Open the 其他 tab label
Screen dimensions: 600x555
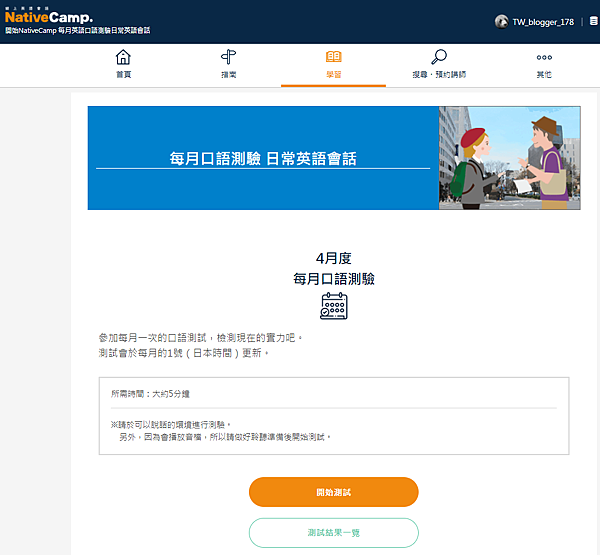(544, 75)
